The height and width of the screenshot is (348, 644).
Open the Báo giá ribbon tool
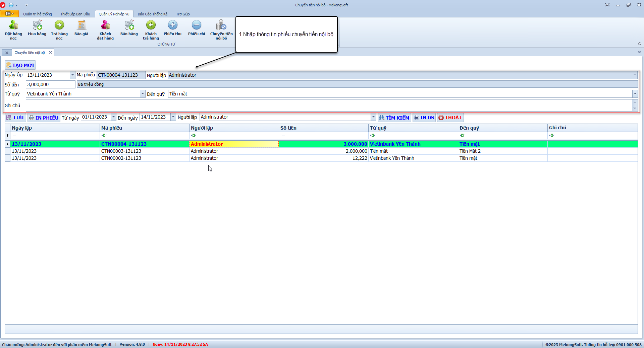[x=81, y=28]
